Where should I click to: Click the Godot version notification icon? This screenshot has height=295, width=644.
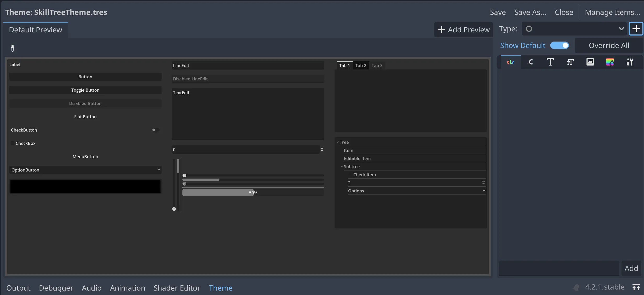(576, 287)
